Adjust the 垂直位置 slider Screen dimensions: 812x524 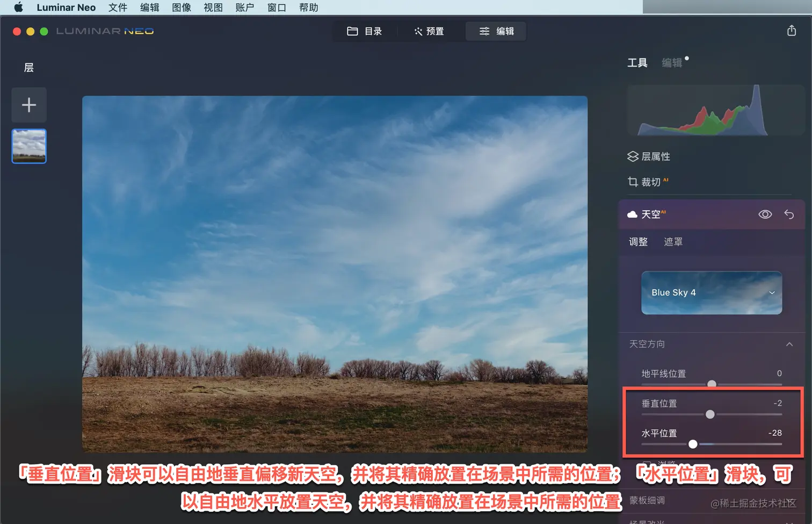point(710,414)
